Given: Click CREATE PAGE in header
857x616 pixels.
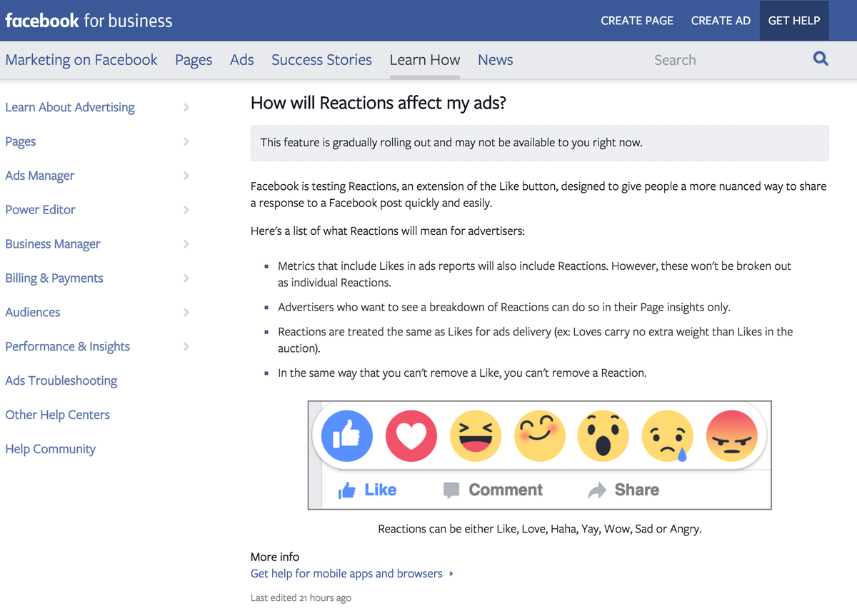Looking at the screenshot, I should coord(637,21).
